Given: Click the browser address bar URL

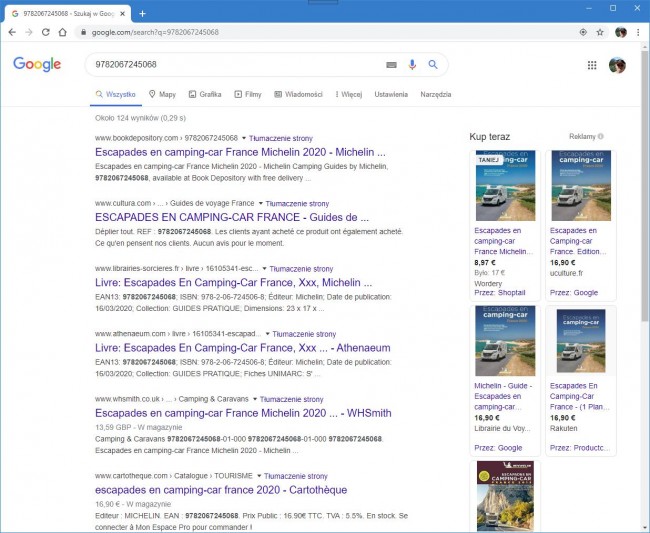Looking at the screenshot, I should [x=155, y=32].
